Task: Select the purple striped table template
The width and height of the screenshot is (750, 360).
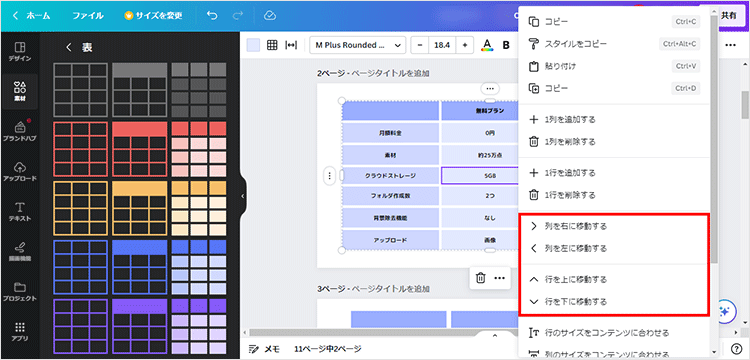Action: [199, 327]
